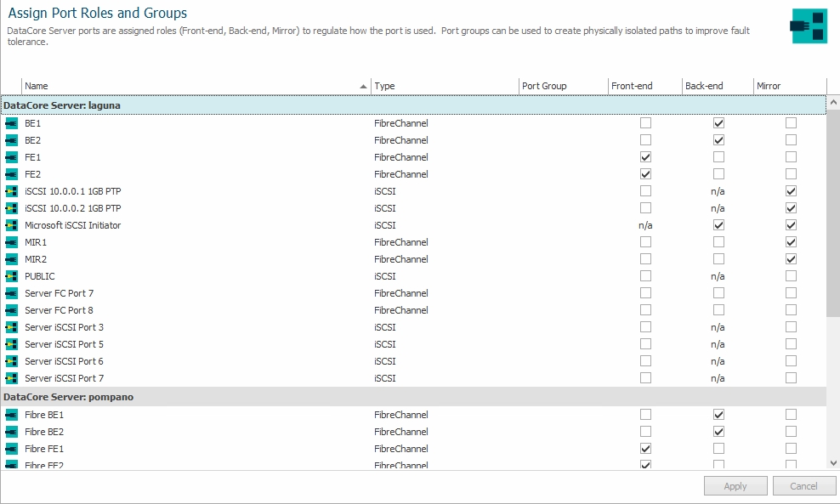Click the port icon beside BE1
The height and width of the screenshot is (504, 840).
pyautogui.click(x=11, y=123)
